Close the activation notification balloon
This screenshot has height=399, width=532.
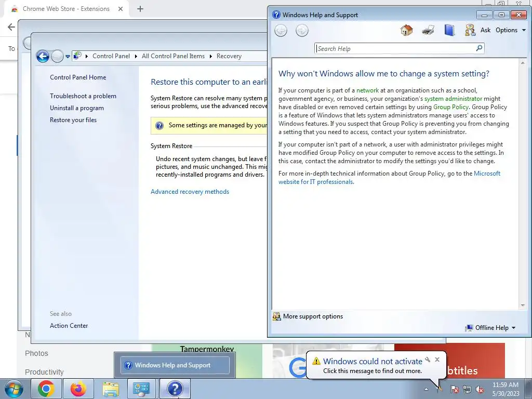tap(437, 360)
